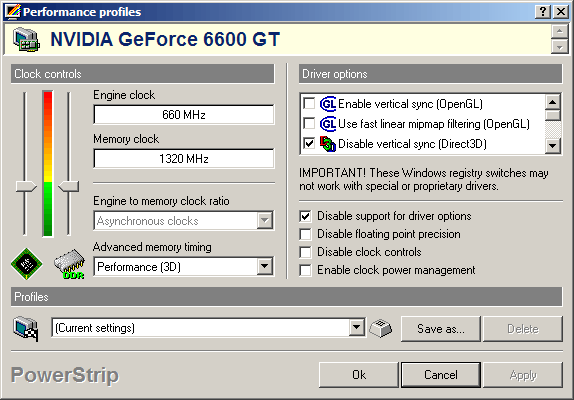Click the Cancel button
This screenshot has height=400, width=574.
point(441,375)
